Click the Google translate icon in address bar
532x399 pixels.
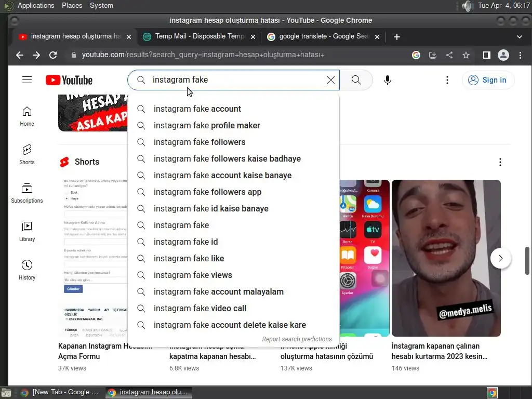pyautogui.click(x=416, y=55)
